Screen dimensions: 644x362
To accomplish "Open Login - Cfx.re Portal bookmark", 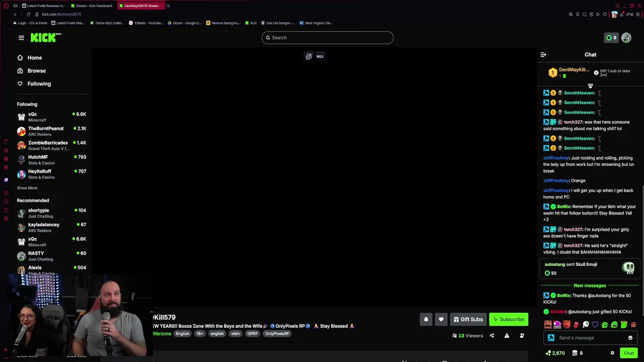I will point(30,23).
